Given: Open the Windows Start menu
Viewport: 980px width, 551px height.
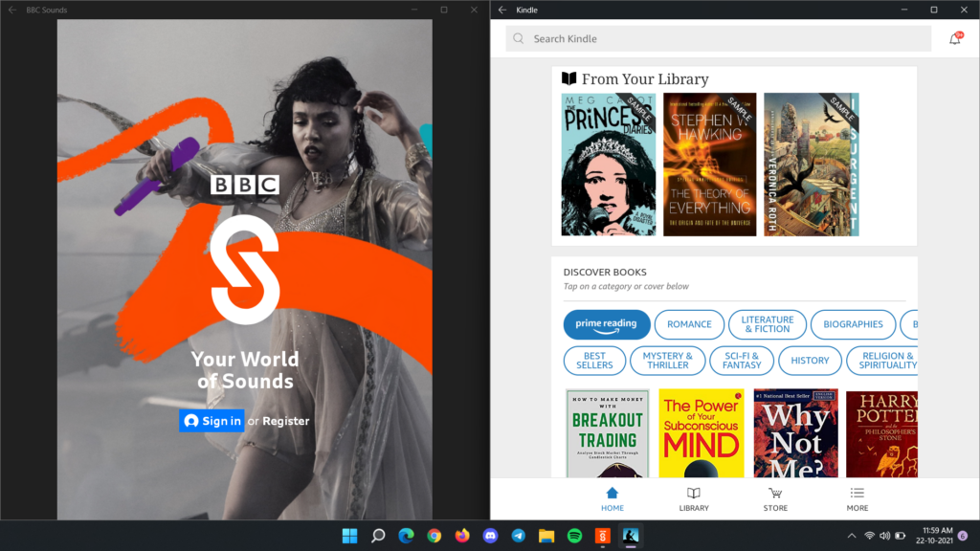Looking at the screenshot, I should [348, 536].
